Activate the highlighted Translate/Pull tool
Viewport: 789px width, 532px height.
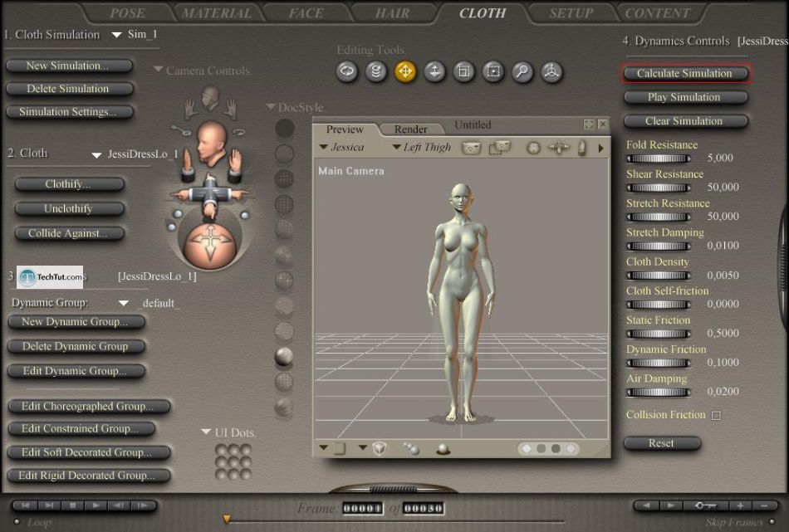click(405, 72)
